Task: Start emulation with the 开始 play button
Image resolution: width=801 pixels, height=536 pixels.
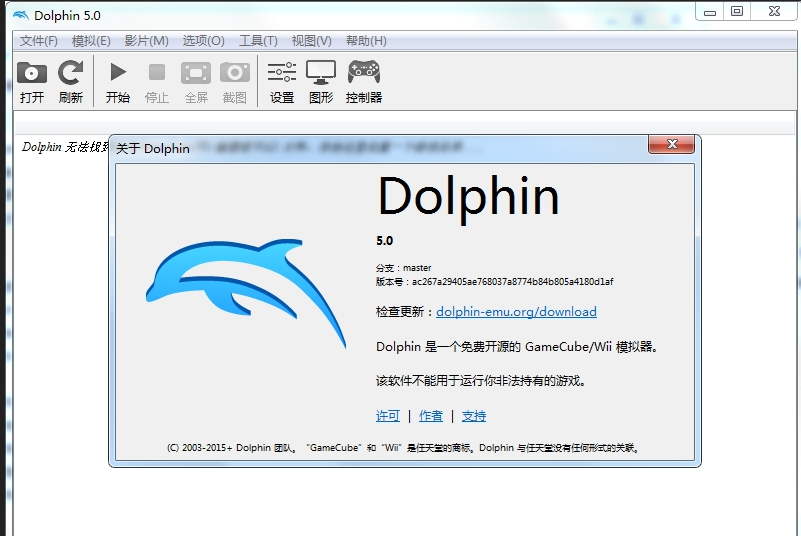Action: (118, 82)
